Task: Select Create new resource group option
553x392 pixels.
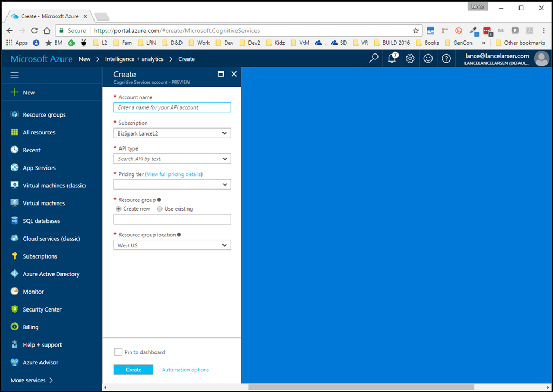Action: coord(118,209)
